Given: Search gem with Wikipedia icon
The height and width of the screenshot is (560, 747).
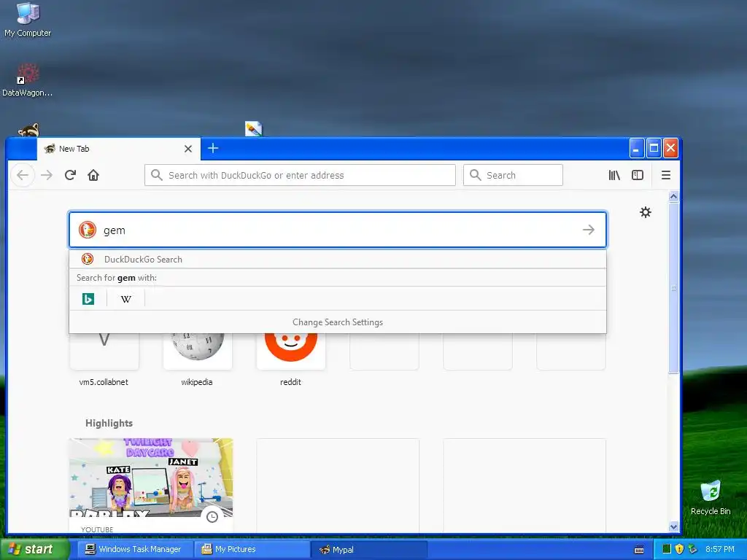Looking at the screenshot, I should pos(126,298).
